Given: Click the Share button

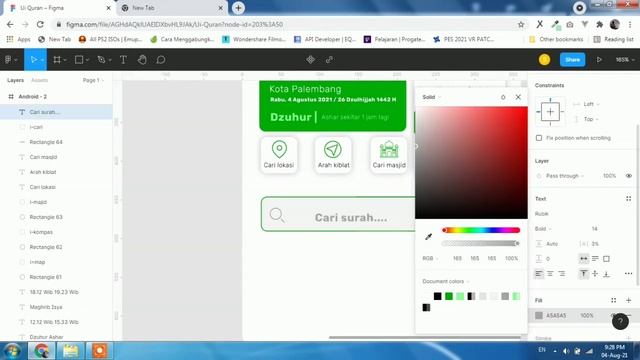Looking at the screenshot, I should coord(572,60).
